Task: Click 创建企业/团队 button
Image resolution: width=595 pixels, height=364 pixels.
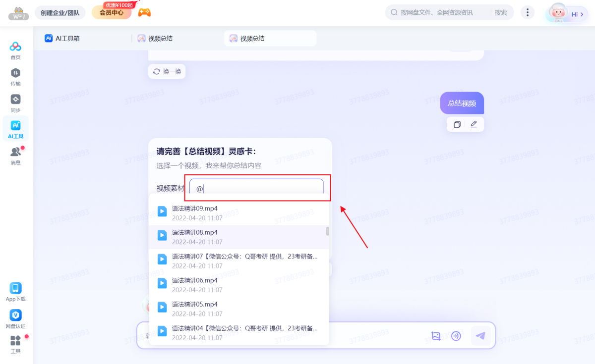Action: (x=60, y=13)
